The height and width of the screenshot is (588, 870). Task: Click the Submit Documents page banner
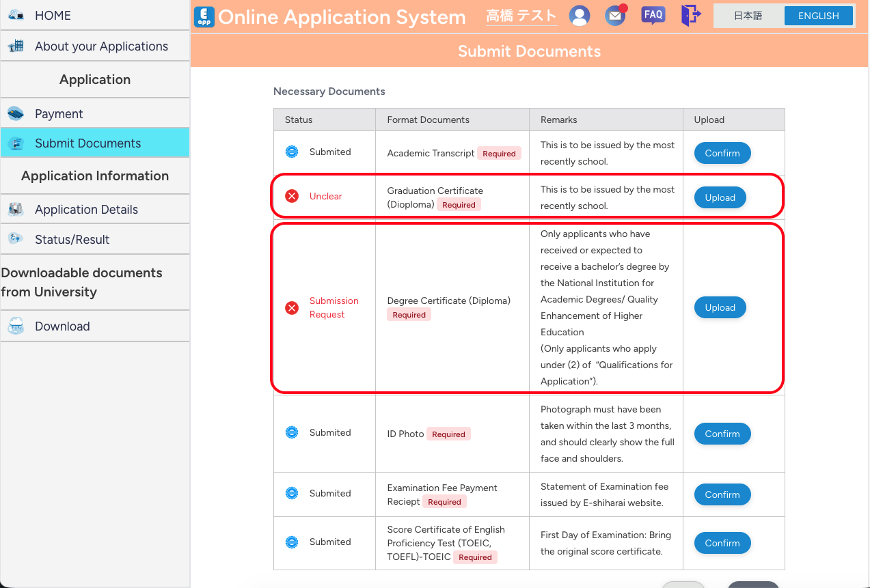[x=530, y=51]
